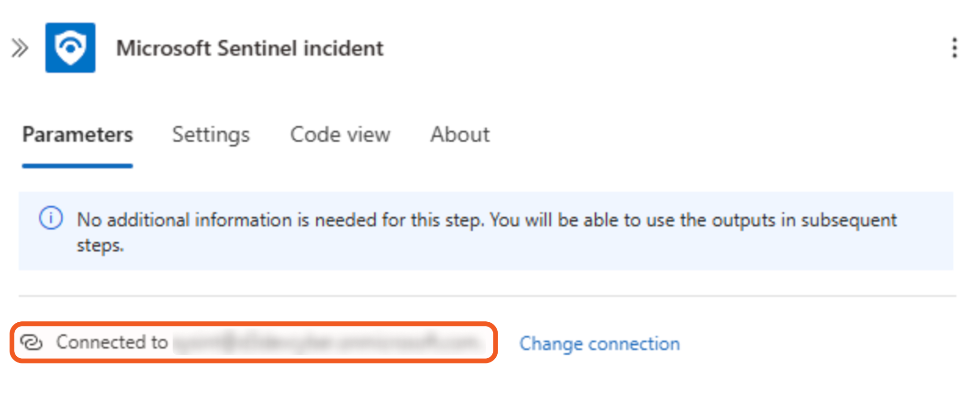
Task: Click the word "view" in Code view tab
Action: click(x=368, y=135)
